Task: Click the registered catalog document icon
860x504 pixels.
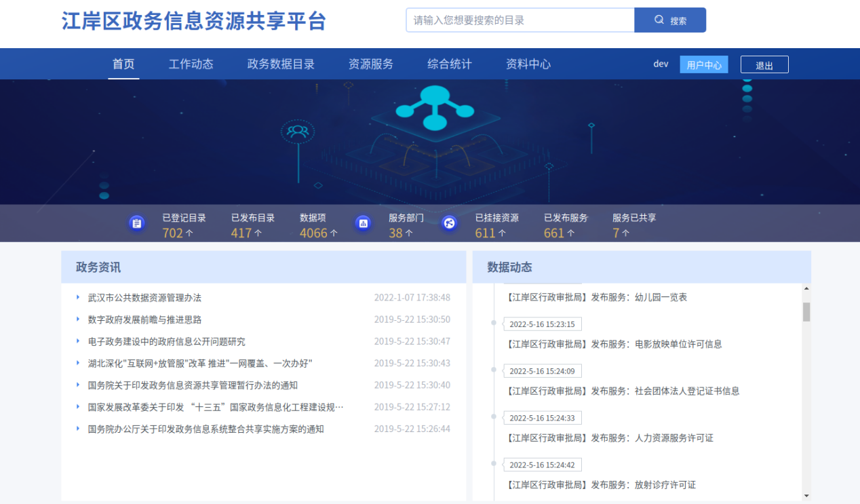Action: 137,223
